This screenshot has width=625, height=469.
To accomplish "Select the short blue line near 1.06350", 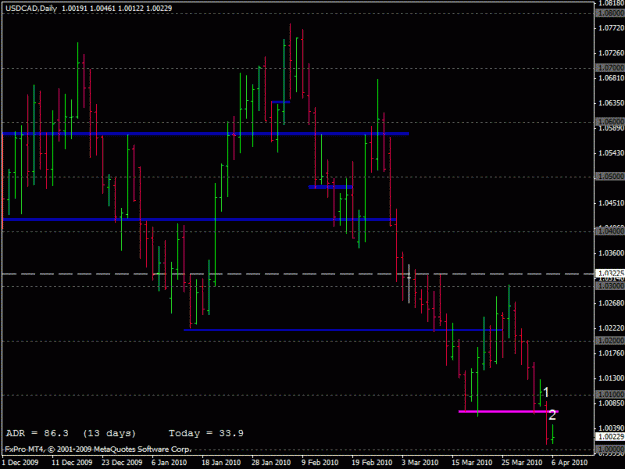I will click(280, 102).
